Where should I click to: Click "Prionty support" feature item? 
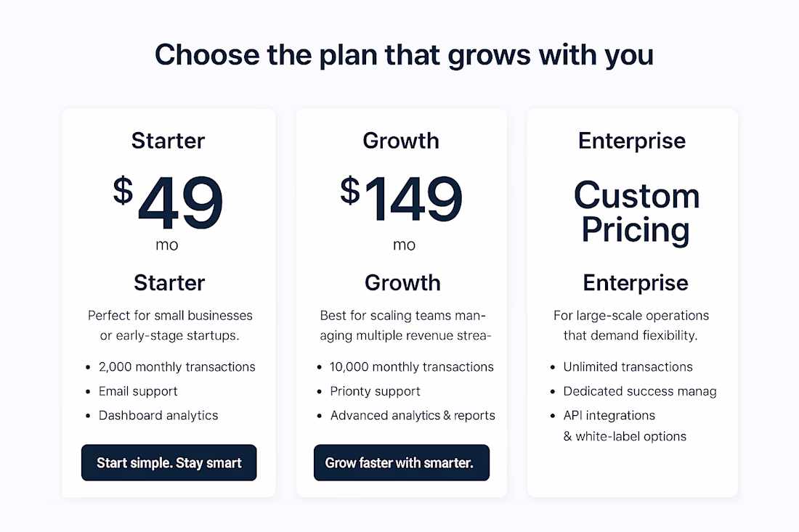coord(375,391)
